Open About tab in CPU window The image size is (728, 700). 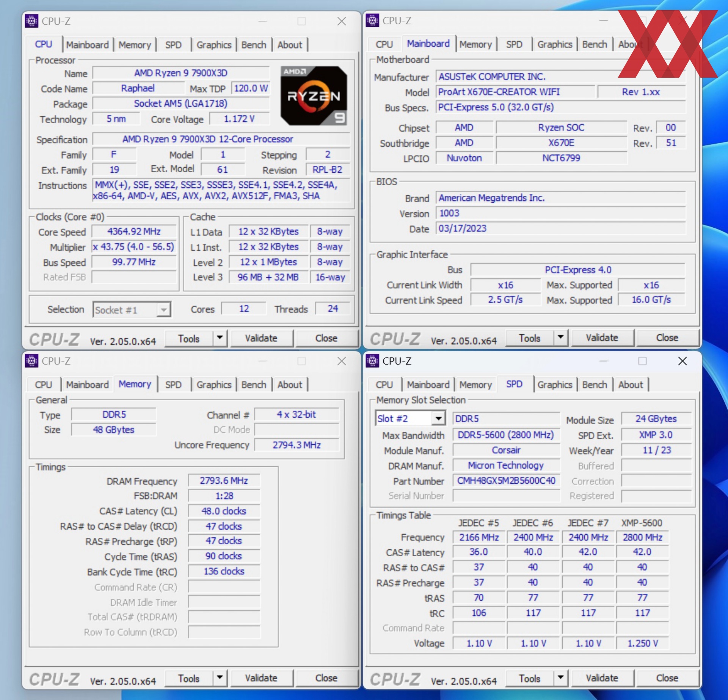[290, 45]
